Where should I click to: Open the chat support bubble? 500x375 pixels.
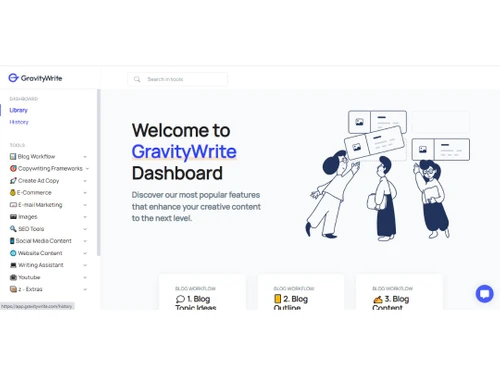click(484, 294)
